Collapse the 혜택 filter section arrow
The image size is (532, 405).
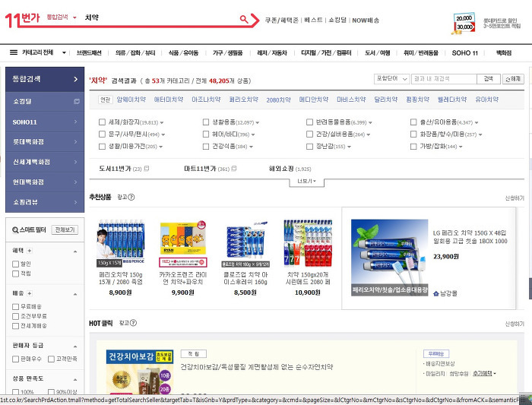point(75,252)
